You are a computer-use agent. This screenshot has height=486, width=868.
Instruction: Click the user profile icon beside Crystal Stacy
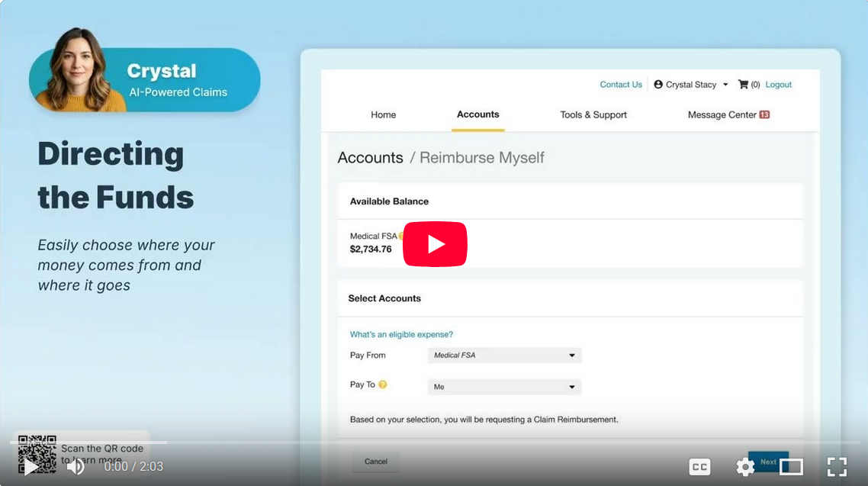pyautogui.click(x=658, y=85)
